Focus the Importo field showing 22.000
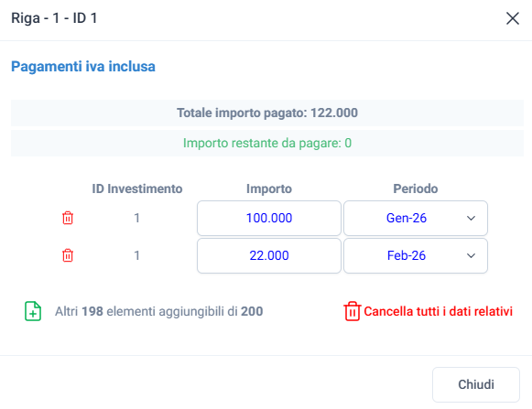 [x=269, y=255]
